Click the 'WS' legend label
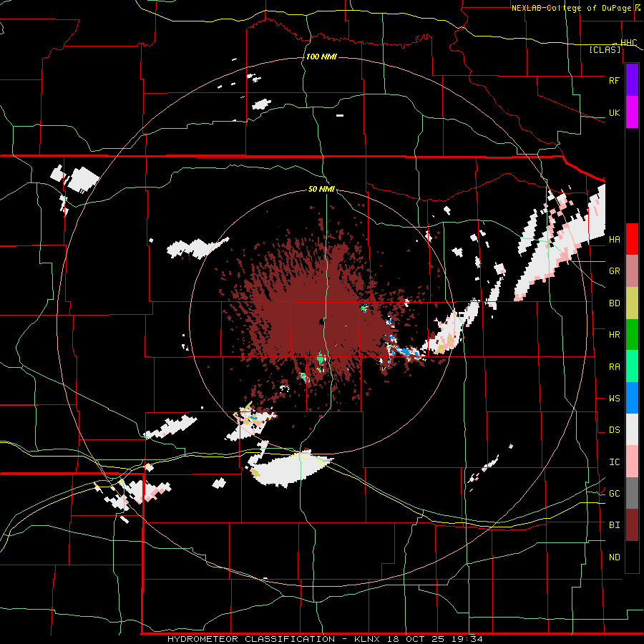 pos(614,399)
